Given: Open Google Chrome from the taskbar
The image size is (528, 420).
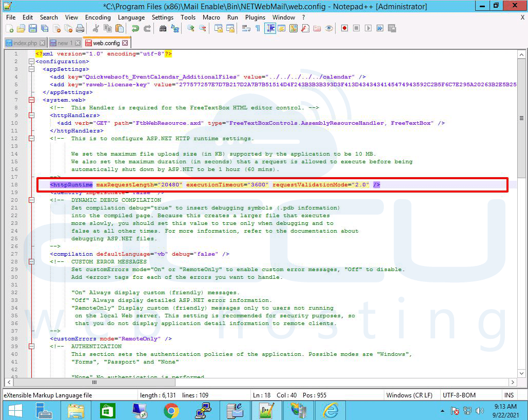Looking at the screenshot, I should pyautogui.click(x=171, y=411).
